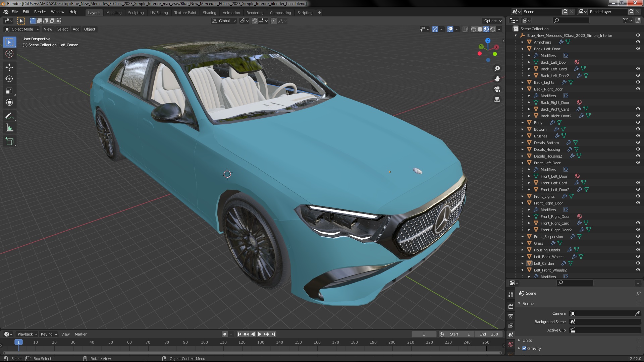Open Output properties tab icon
644x362 pixels.
coord(511,316)
